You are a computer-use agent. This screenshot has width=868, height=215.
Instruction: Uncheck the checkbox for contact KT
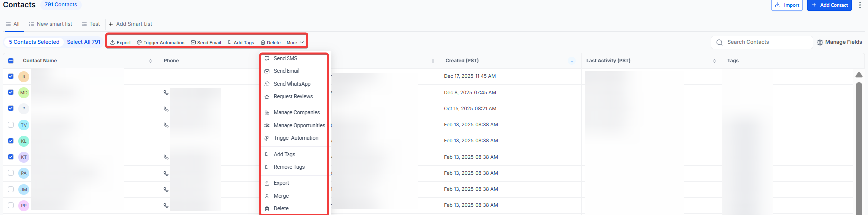[11, 157]
